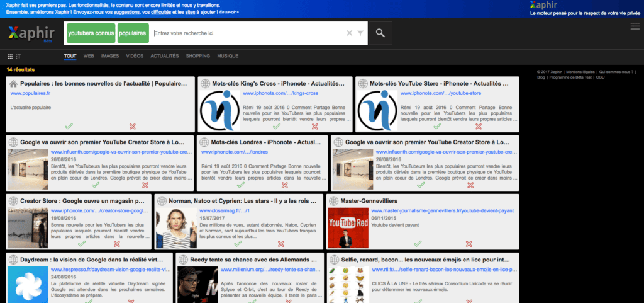The image size is (644, 303).
Task: Click the home icon on Populaires result
Action: [x=13, y=83]
